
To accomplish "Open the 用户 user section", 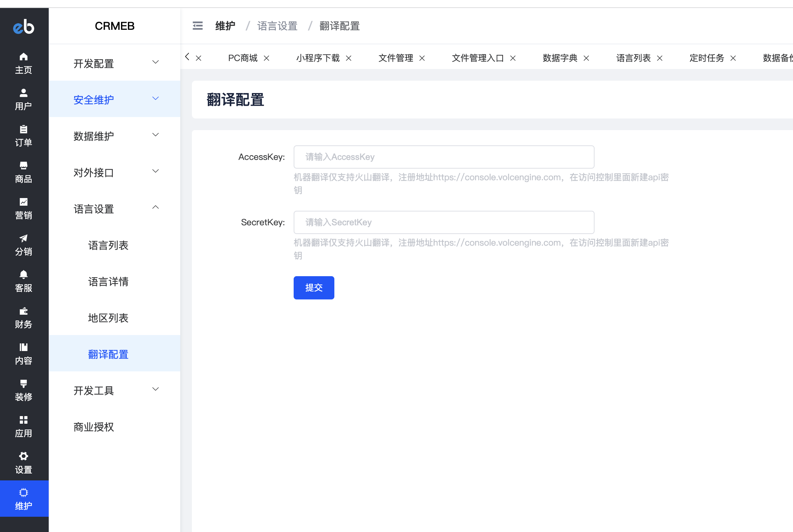I will click(x=24, y=100).
